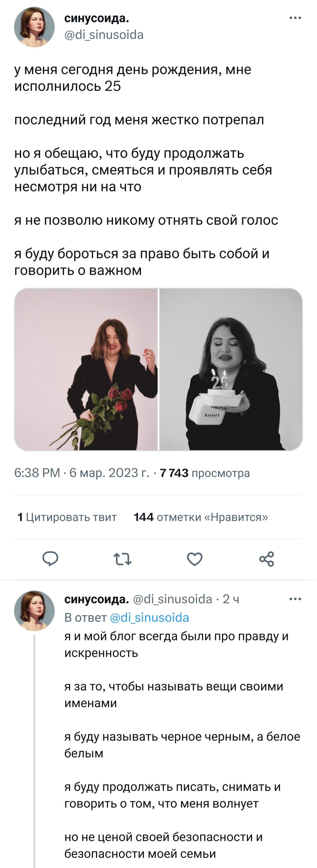Show the 144 отметки «Нравится» list
Screen dimensions: 317x868
coord(201,517)
